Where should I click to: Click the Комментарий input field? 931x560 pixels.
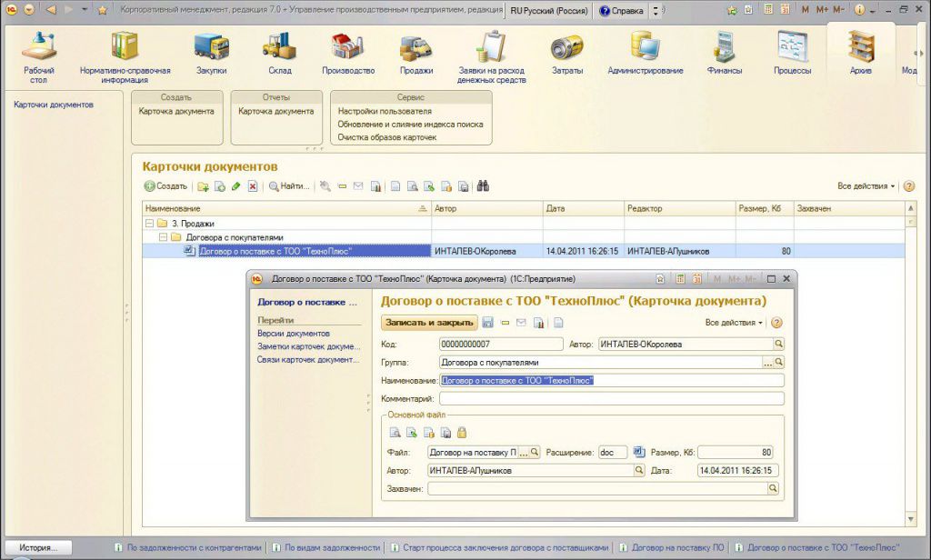point(612,398)
